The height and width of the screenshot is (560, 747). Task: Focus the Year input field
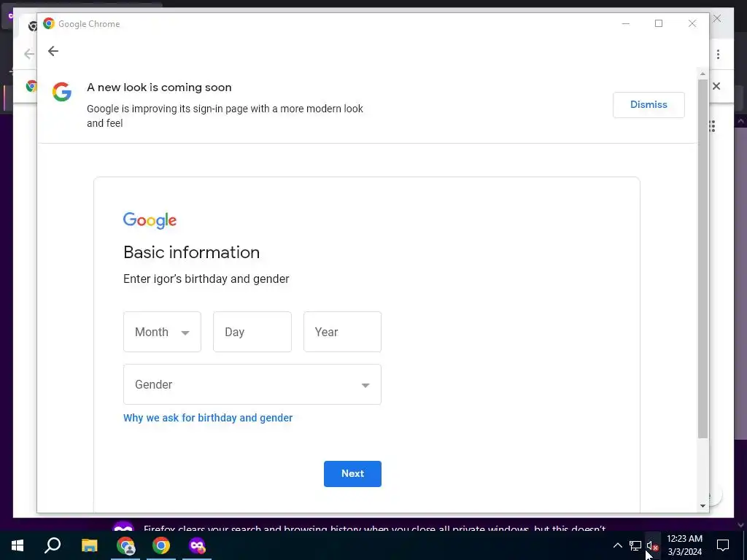[342, 332]
